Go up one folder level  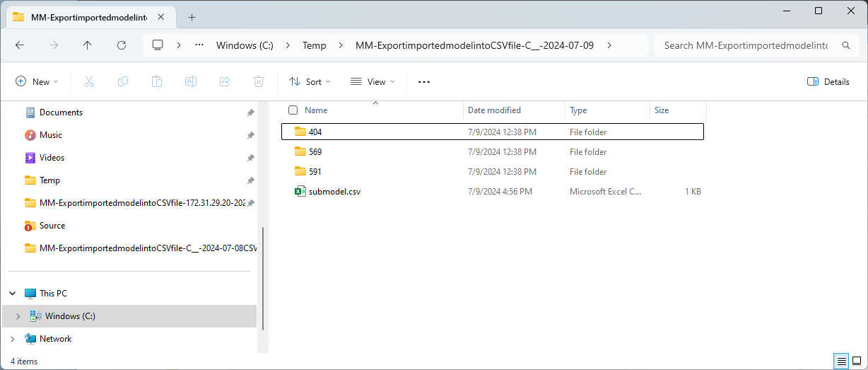(x=87, y=45)
